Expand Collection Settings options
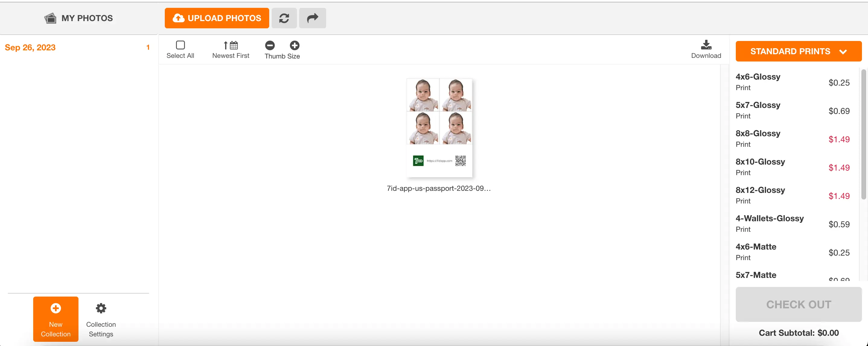 tap(101, 319)
